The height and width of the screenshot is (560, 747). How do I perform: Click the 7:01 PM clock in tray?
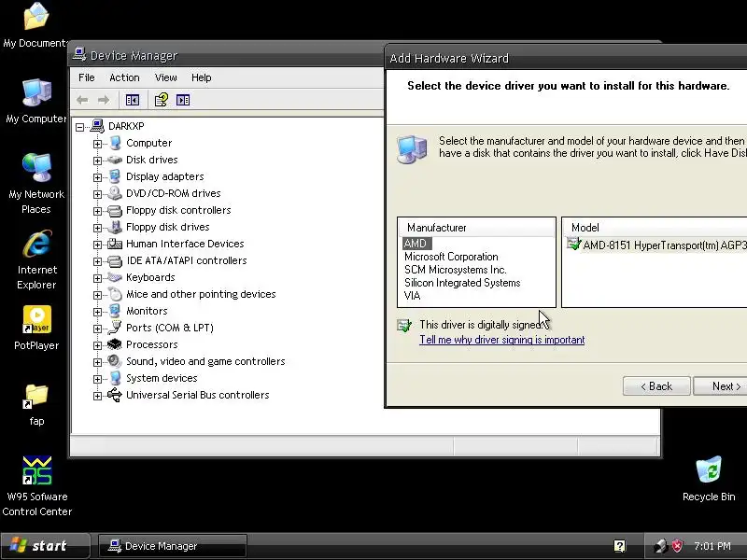(712, 546)
